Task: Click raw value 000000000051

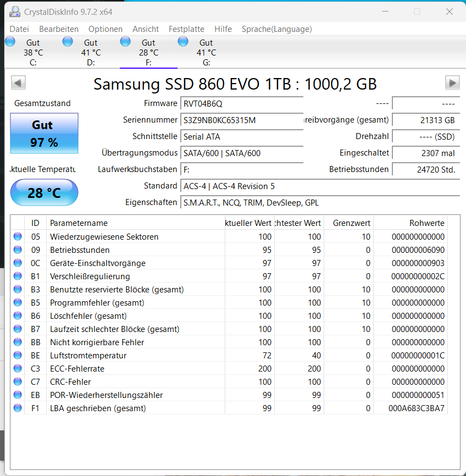Action: point(418,395)
